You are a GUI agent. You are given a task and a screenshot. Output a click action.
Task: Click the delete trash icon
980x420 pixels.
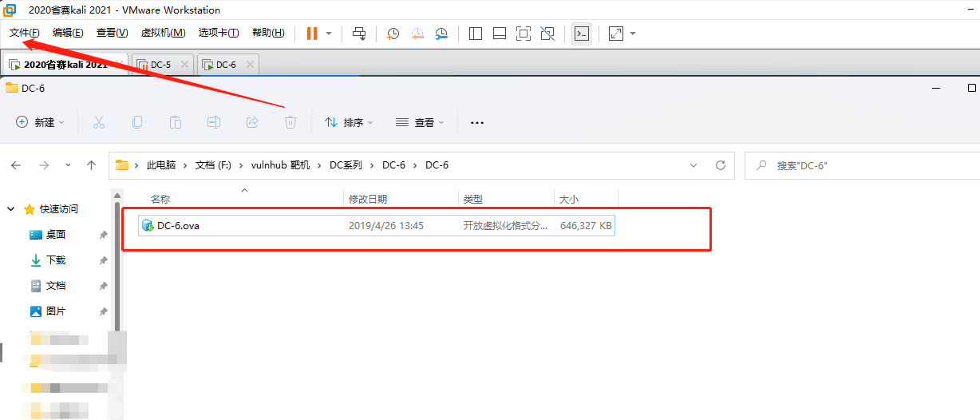(x=290, y=122)
